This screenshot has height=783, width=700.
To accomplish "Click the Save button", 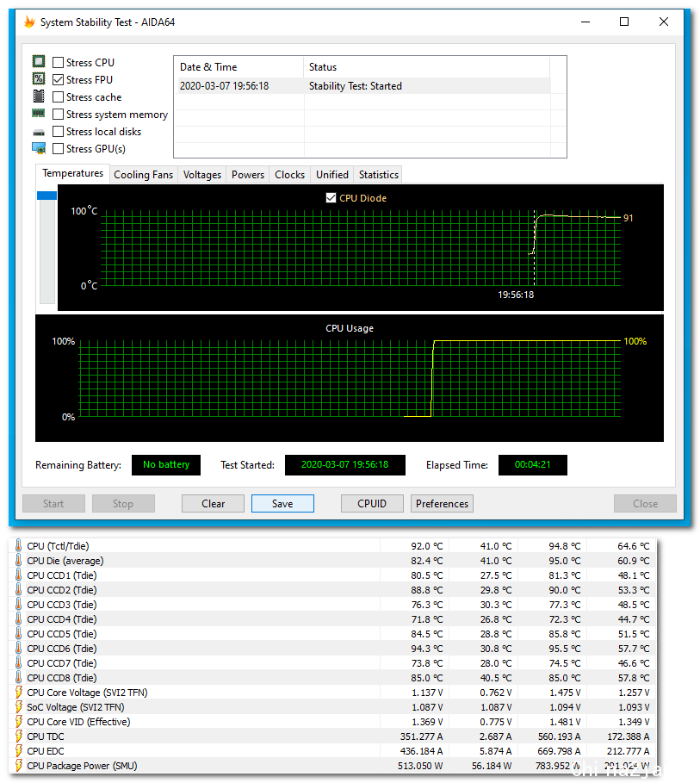I will 282,503.
